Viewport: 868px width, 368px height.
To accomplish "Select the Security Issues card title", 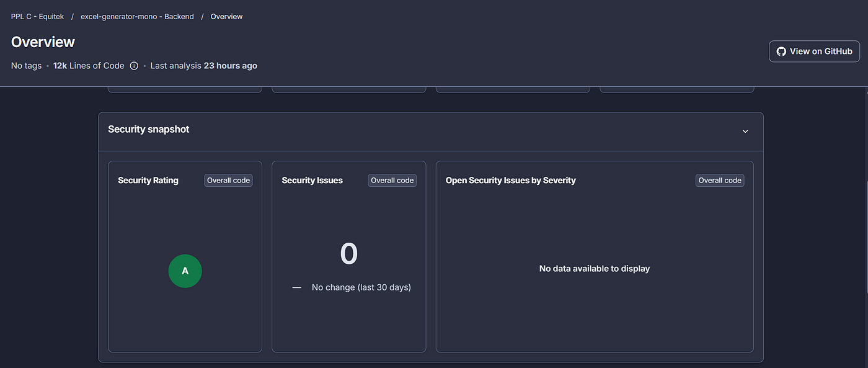I will [312, 181].
